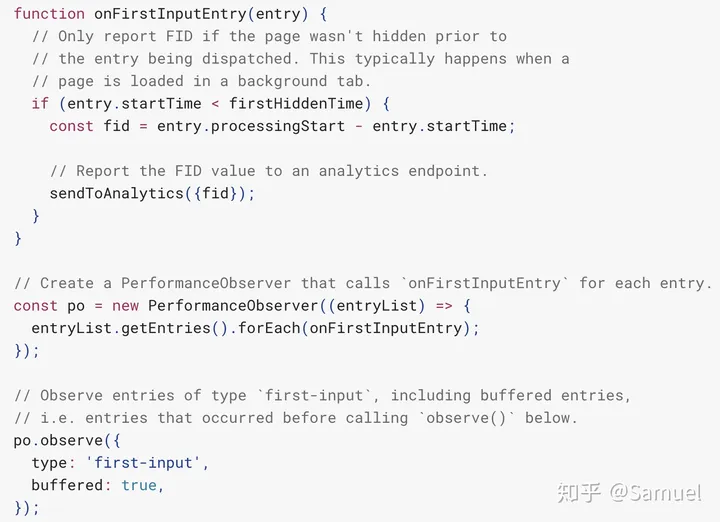
Task: Click the "fid" variable after const
Action: point(117,126)
